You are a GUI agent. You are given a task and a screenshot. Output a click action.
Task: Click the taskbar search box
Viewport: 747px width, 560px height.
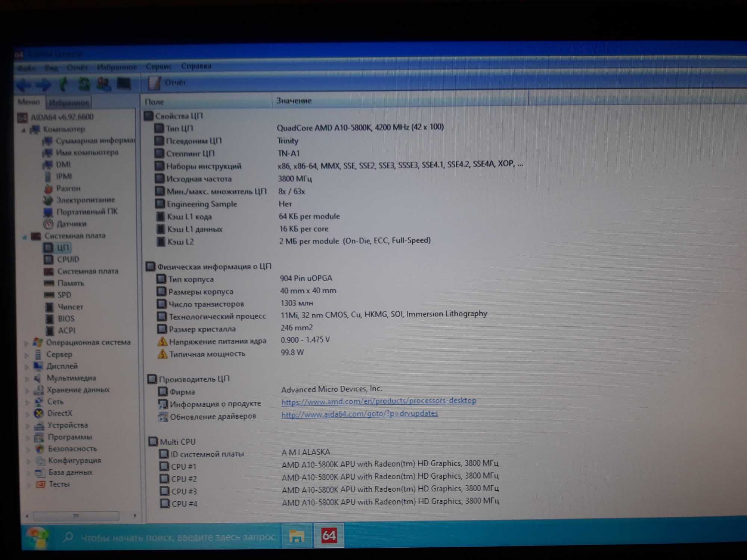click(170, 538)
